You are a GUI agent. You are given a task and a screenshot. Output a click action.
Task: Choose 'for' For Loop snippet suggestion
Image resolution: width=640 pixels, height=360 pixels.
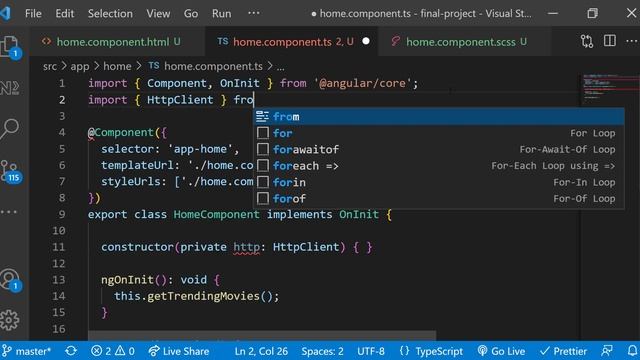(439, 133)
